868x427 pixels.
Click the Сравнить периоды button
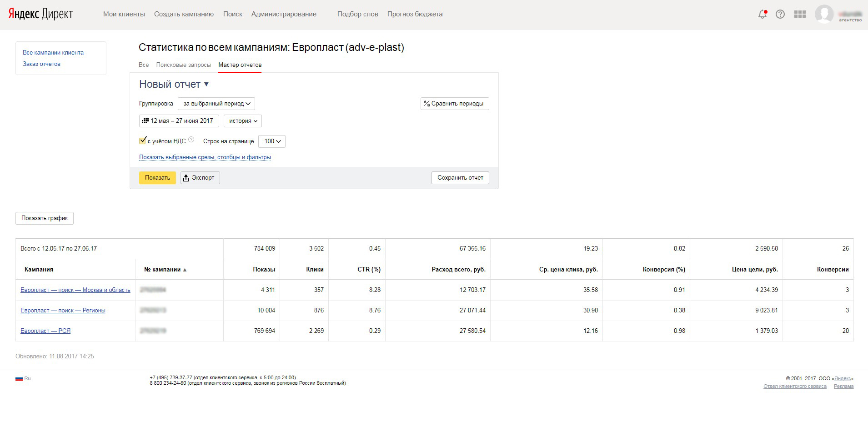coord(454,104)
